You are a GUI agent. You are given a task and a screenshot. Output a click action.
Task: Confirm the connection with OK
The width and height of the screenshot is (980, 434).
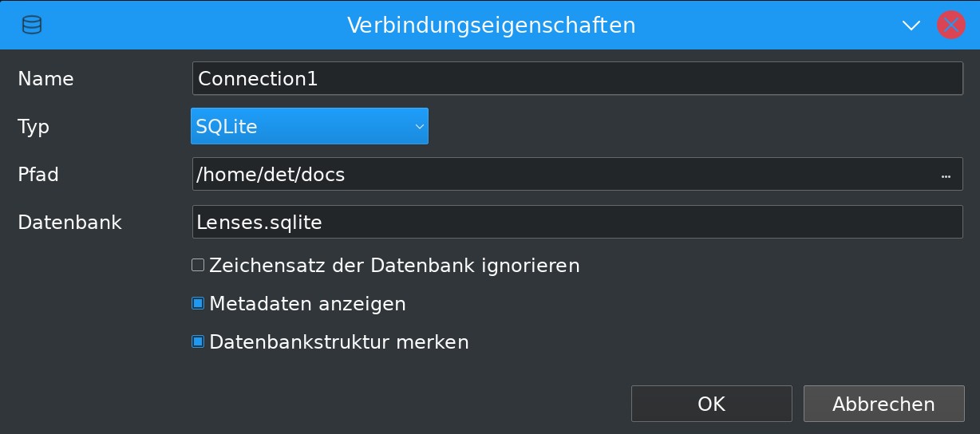pos(711,404)
